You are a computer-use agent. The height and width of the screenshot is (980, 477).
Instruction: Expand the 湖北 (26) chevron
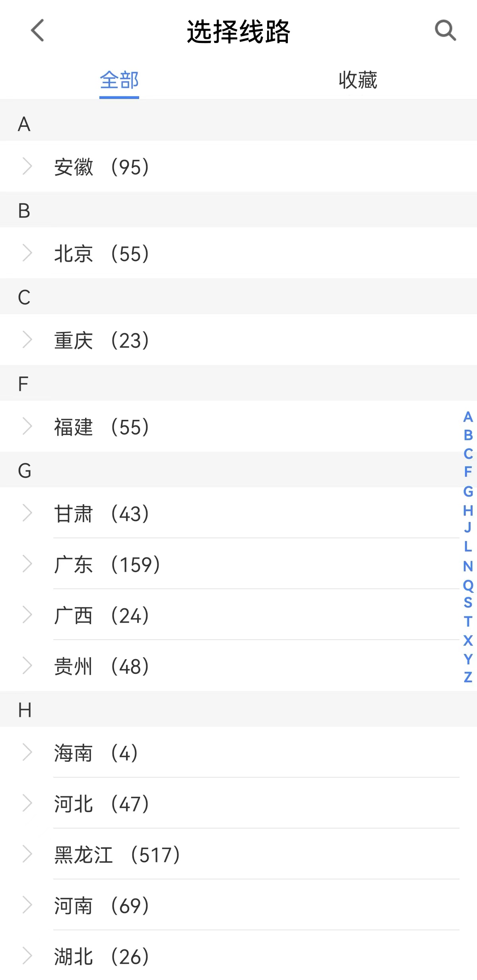click(x=27, y=956)
